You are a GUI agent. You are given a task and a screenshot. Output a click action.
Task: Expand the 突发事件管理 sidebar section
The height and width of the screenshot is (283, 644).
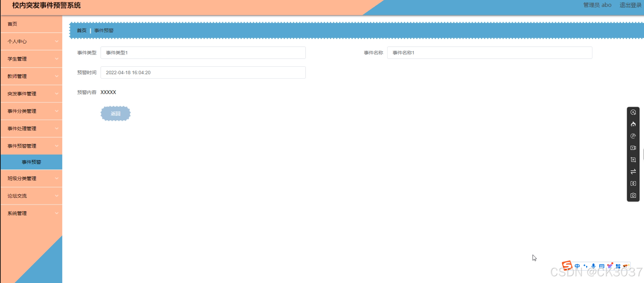tap(31, 94)
